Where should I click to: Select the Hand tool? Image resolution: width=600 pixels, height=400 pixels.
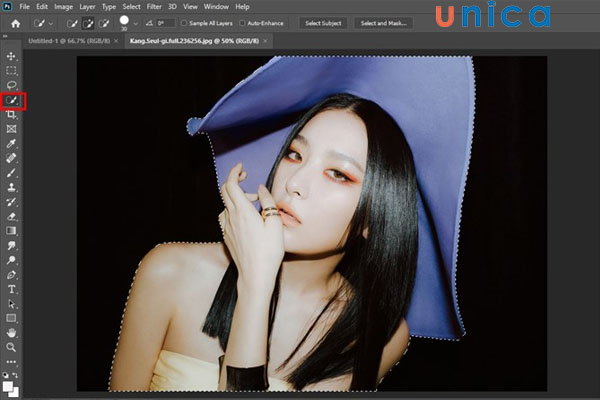(x=11, y=333)
